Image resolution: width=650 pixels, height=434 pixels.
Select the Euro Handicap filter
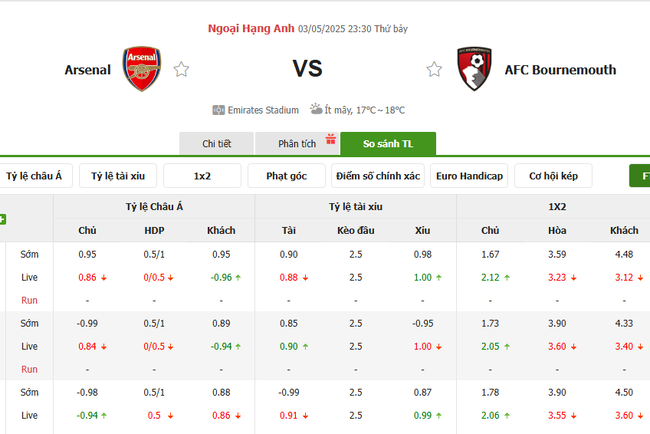tap(470, 176)
